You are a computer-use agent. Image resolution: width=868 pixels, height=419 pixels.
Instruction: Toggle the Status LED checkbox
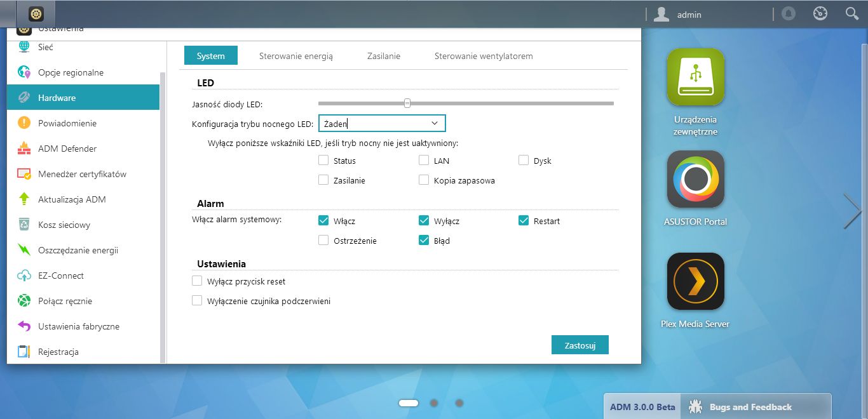click(x=323, y=161)
